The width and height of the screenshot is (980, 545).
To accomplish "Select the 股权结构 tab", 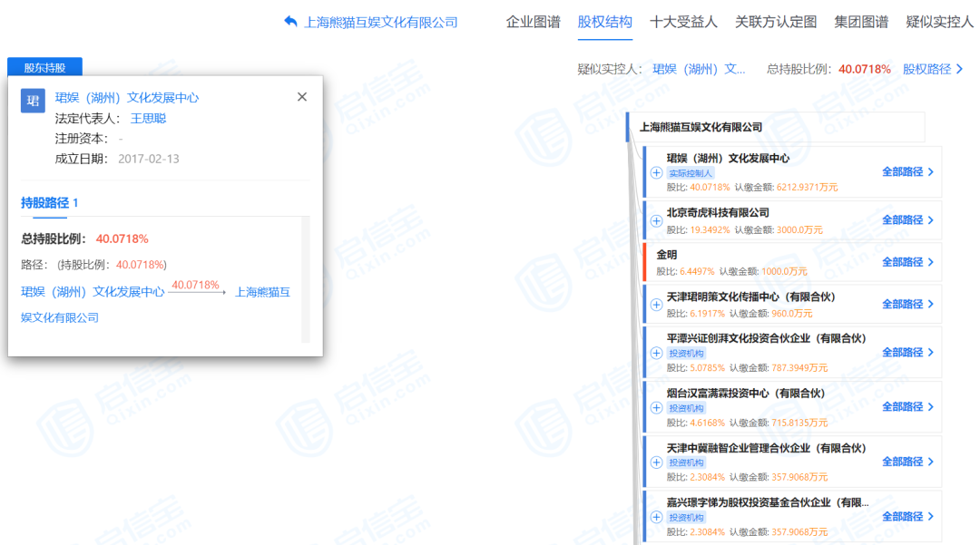I will pyautogui.click(x=604, y=22).
